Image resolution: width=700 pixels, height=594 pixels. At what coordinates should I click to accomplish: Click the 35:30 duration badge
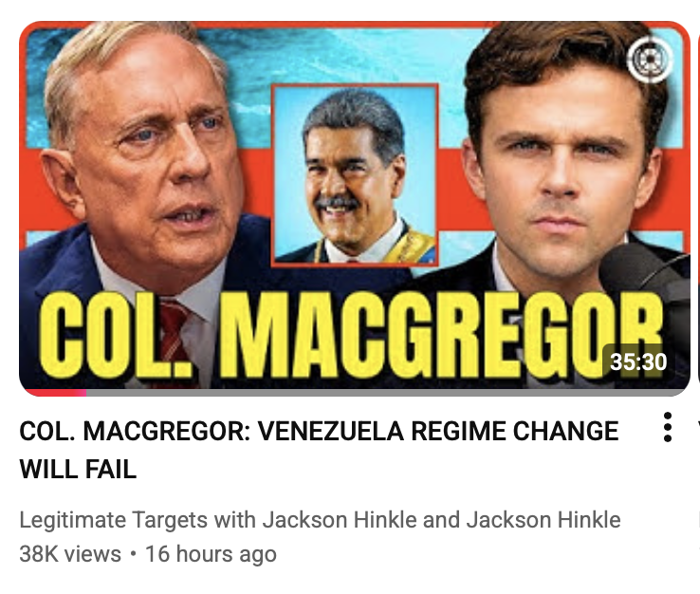click(638, 362)
